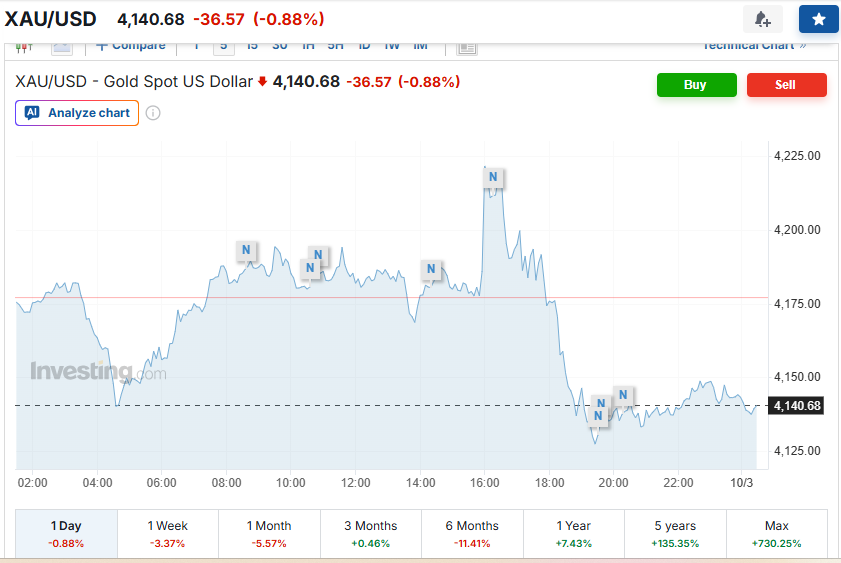This screenshot has height=563, width=841.
Task: Open the Technical Chart link
Action: [755, 47]
